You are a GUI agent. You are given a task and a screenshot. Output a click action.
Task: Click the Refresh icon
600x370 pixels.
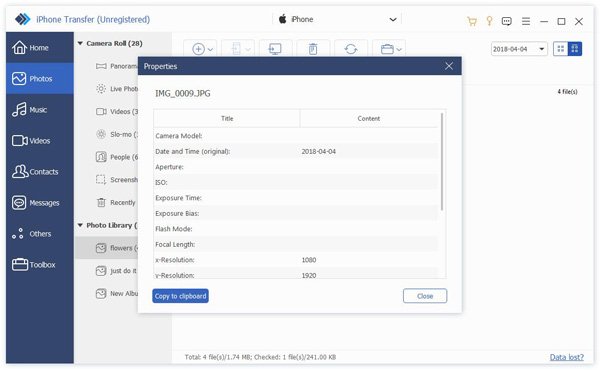coord(351,49)
